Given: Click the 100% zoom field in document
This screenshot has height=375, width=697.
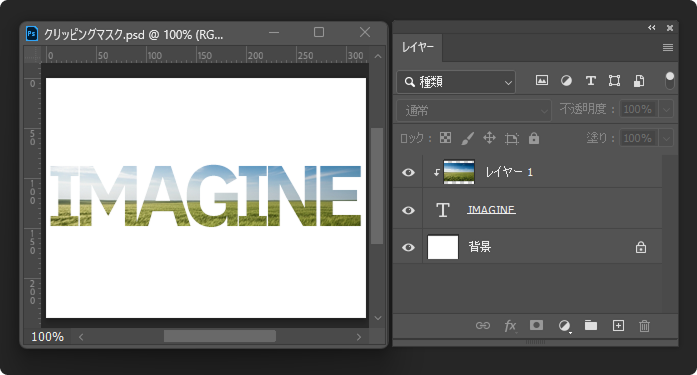Looking at the screenshot, I should (x=48, y=337).
